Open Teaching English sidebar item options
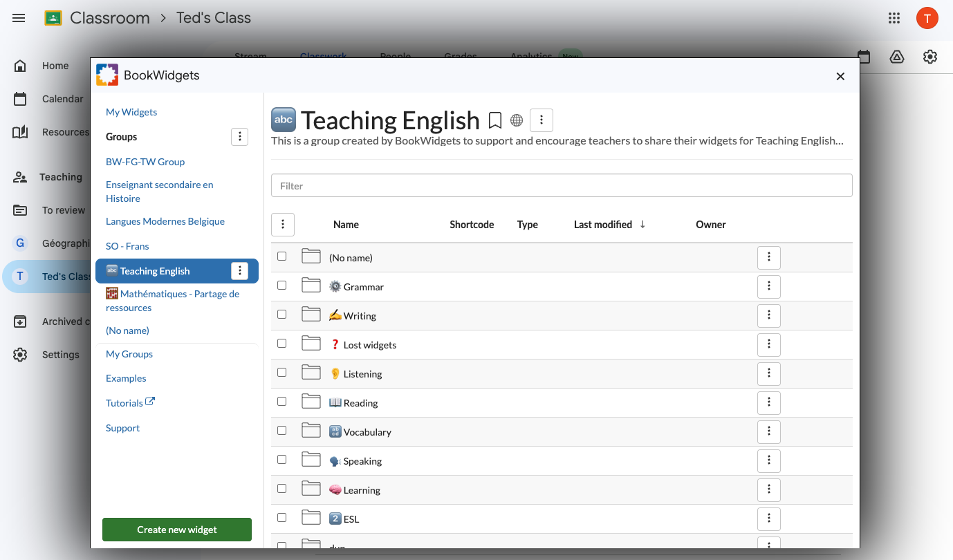The image size is (953, 560). (x=239, y=271)
